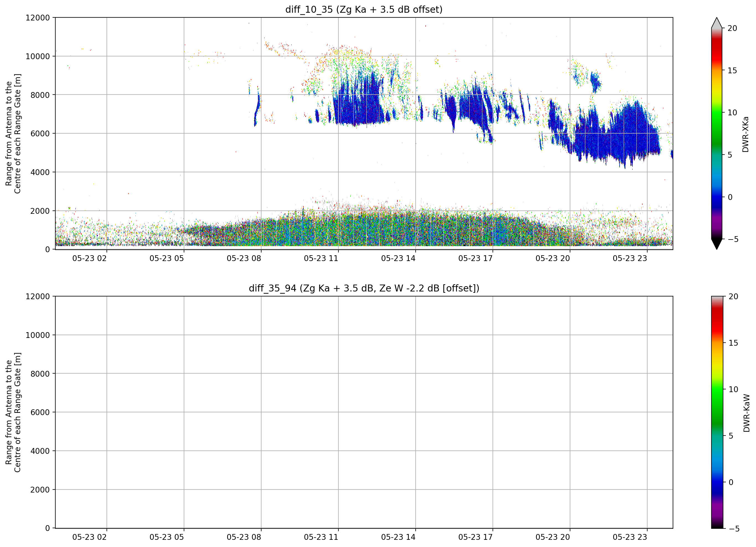756x547 pixels.
Task: Click the top colorbar lower black arrow
Action: (717, 244)
